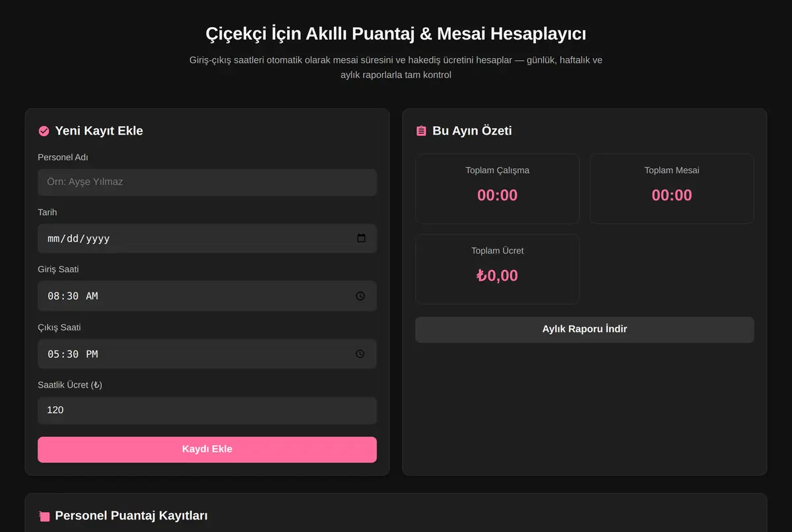The width and height of the screenshot is (792, 532).
Task: Click the Çıkış Saati time field
Action: [207, 354]
